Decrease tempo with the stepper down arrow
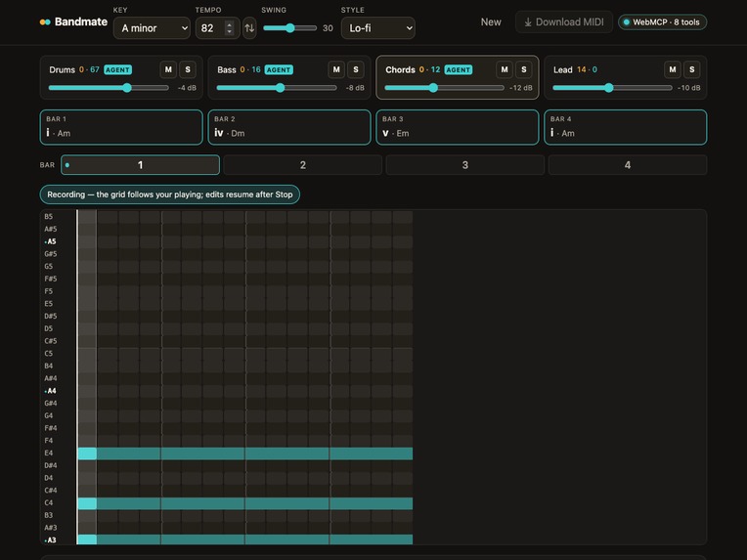Image resolution: width=747 pixels, height=560 pixels. click(229, 31)
